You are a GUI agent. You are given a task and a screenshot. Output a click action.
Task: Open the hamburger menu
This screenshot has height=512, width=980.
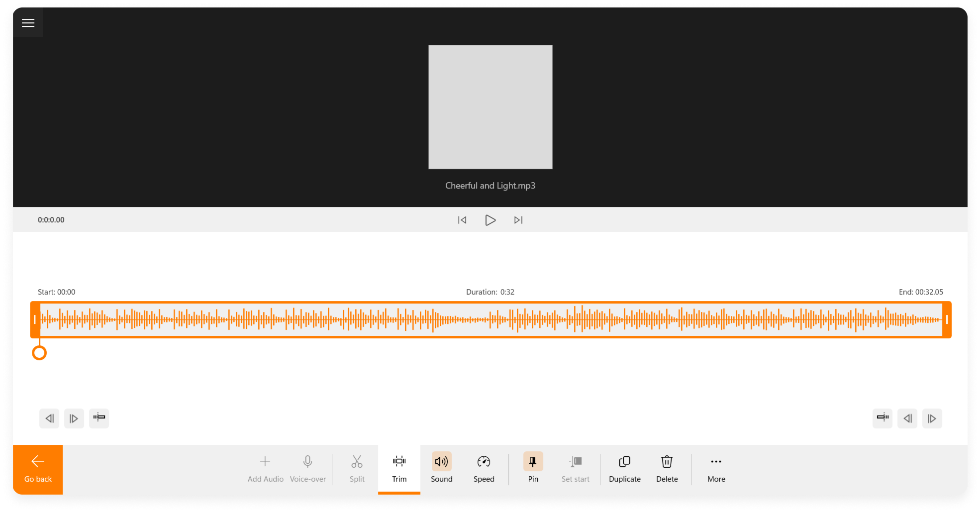(x=28, y=22)
